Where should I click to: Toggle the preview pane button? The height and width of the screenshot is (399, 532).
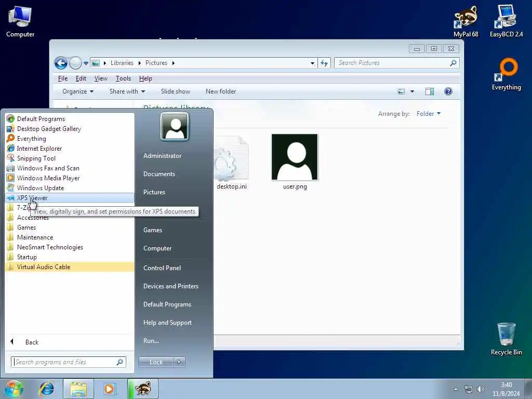(x=430, y=91)
